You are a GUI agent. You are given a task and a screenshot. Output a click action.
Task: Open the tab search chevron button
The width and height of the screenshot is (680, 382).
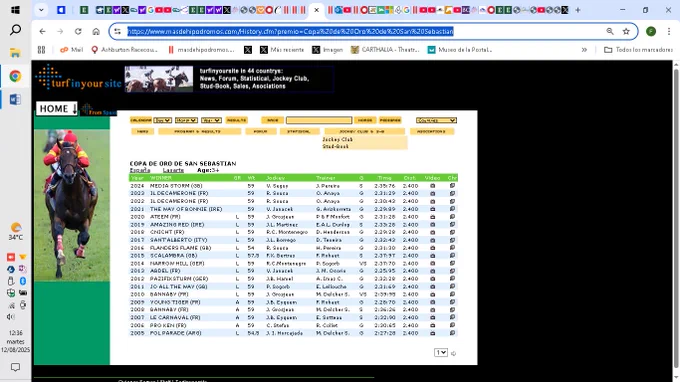click(41, 10)
